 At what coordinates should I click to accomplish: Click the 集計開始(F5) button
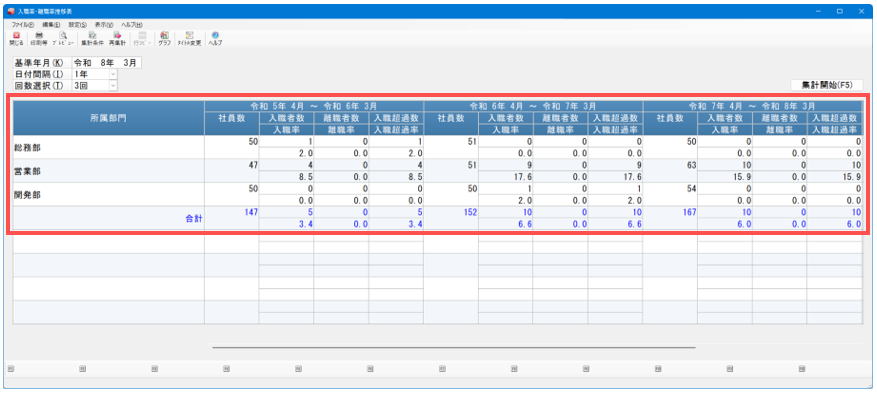(827, 85)
